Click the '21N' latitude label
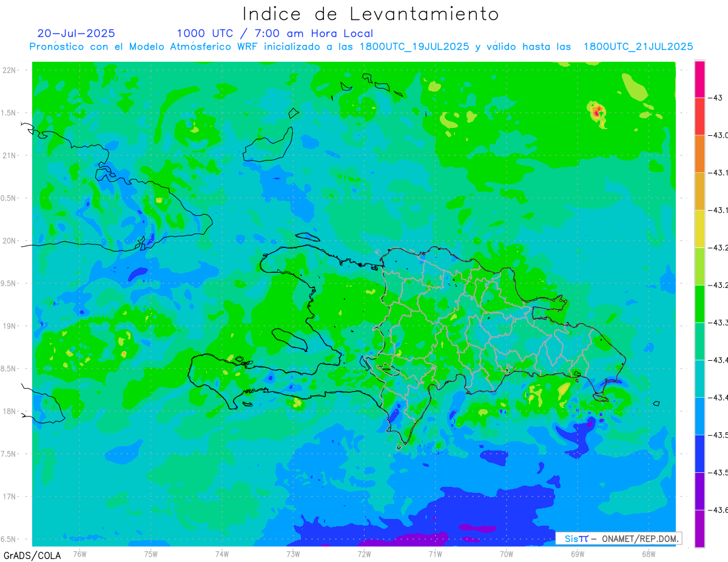 click(x=10, y=155)
